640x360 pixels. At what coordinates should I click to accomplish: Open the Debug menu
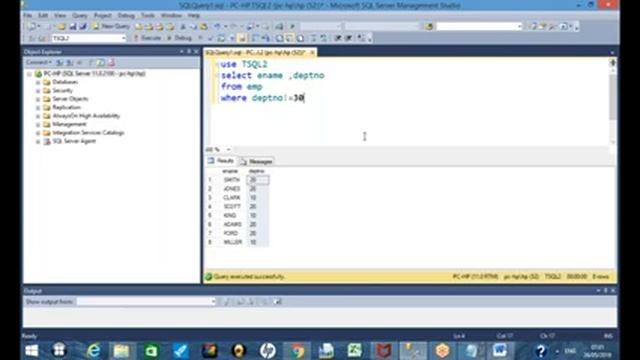(126, 16)
